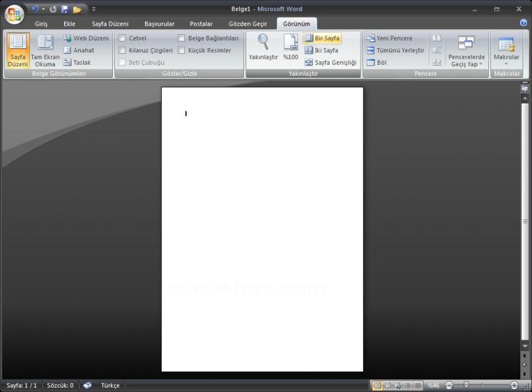Click the synchronous scrolling icon

coord(437,50)
